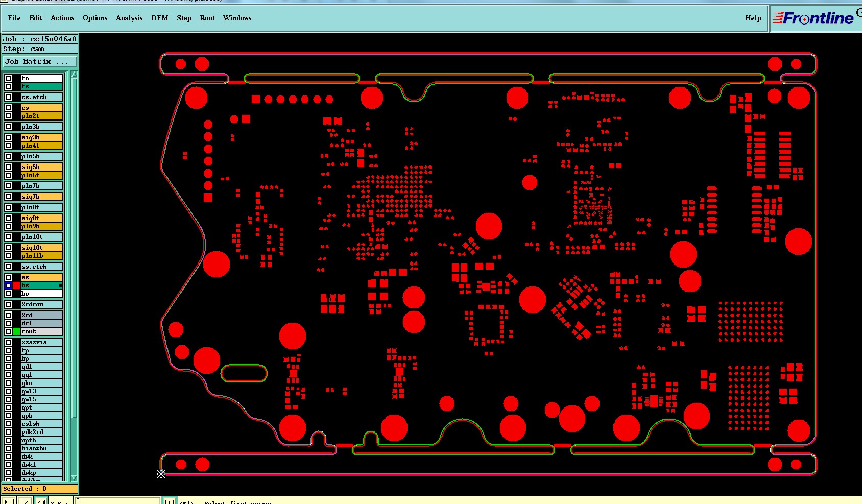Open the Actions menu
Viewport: 862px width, 504px height.
click(62, 18)
